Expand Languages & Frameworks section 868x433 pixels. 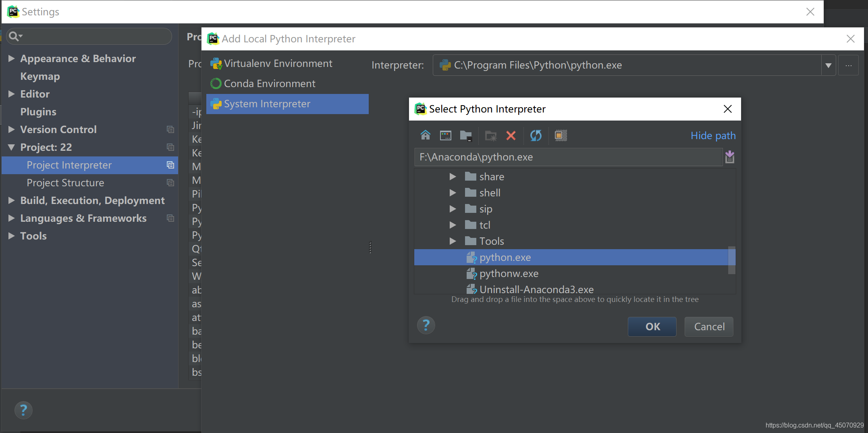tap(12, 218)
